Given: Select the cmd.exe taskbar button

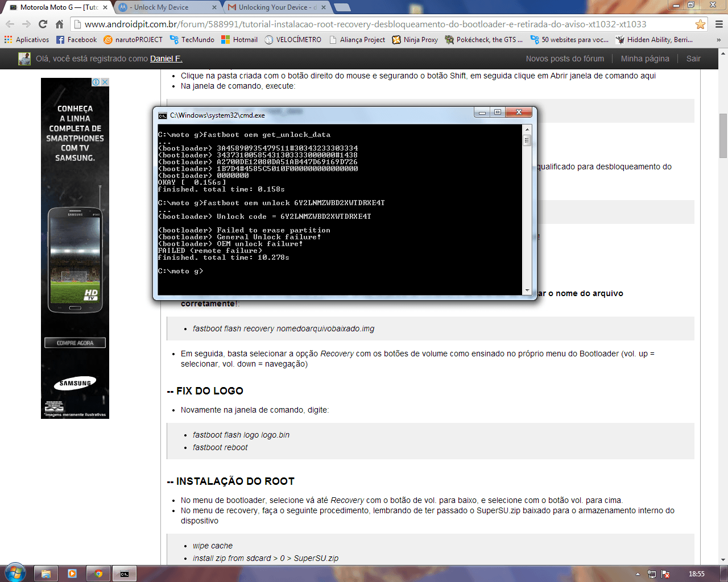Looking at the screenshot, I should pos(125,574).
